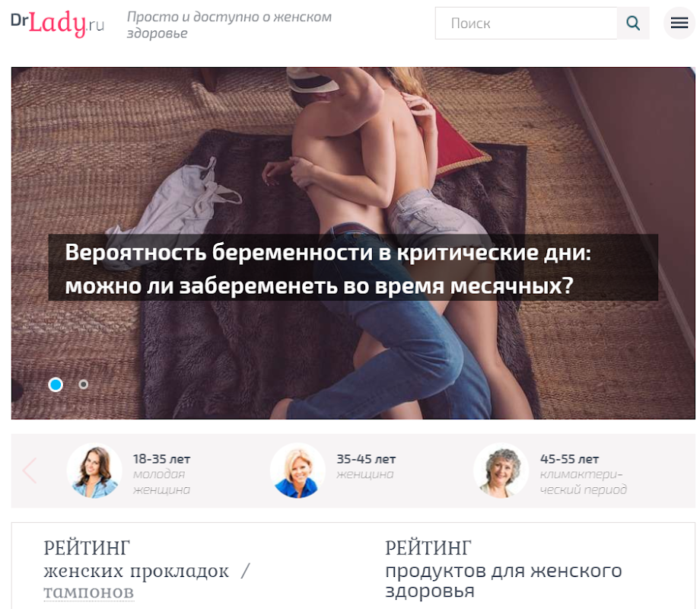Click the молодая женщина subtitle
This screenshot has width=700, height=609.
point(161,482)
